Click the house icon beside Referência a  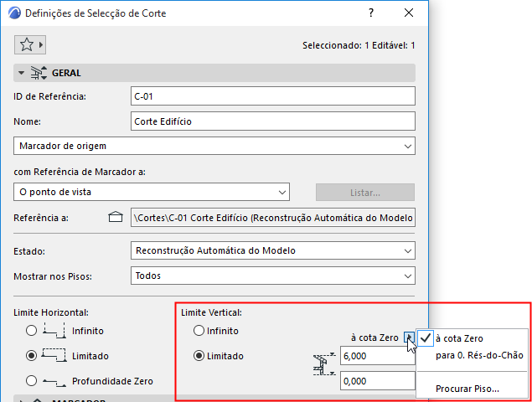tap(116, 218)
